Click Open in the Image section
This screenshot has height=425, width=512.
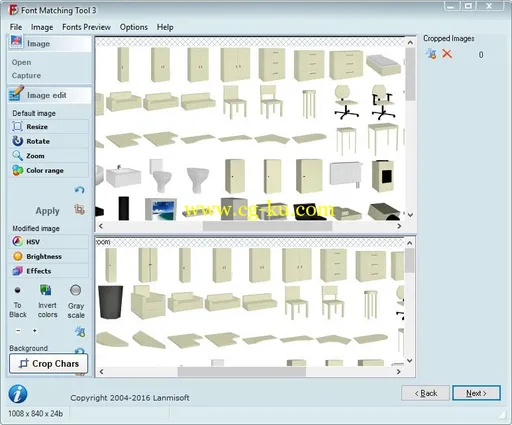(21, 62)
